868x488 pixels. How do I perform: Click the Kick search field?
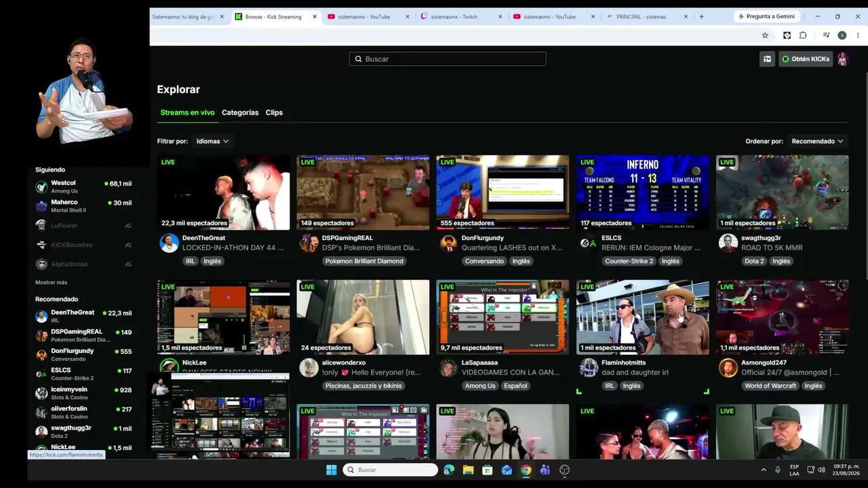click(448, 59)
